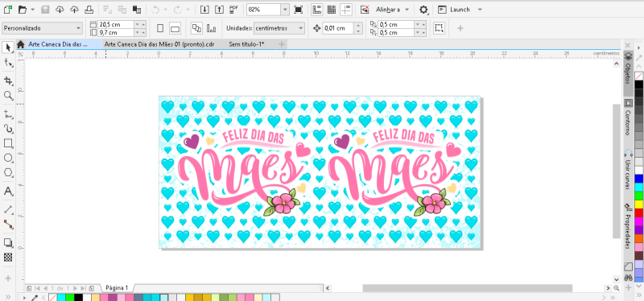Click the cloud upload icon

74,10
